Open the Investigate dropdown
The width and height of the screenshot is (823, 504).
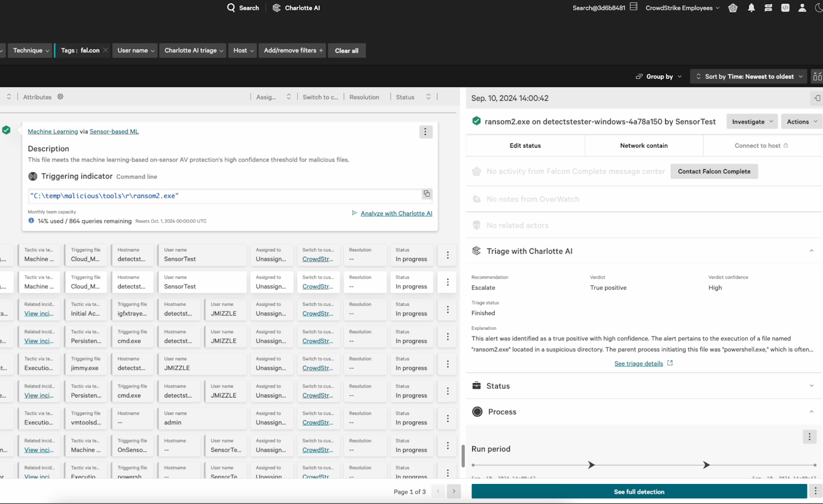753,122
